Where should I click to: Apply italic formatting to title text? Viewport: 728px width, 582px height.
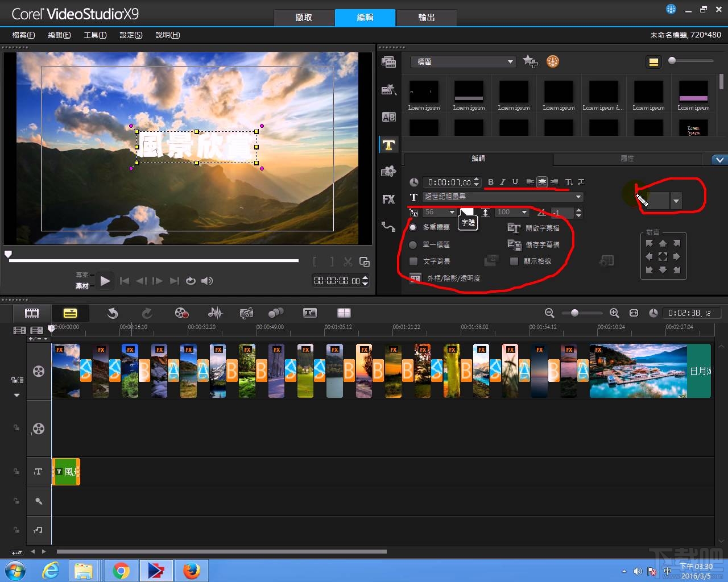point(503,182)
